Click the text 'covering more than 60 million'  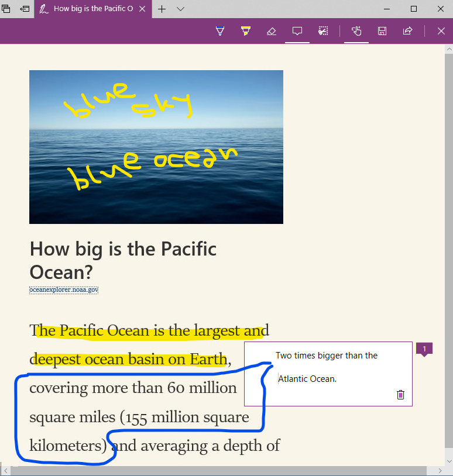(x=133, y=388)
